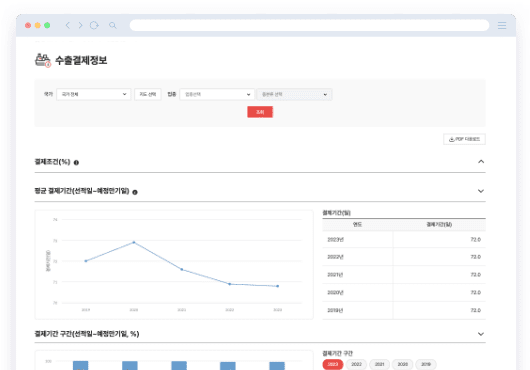Select the 2022 year pill
The height and width of the screenshot is (370, 530).
pos(356,364)
